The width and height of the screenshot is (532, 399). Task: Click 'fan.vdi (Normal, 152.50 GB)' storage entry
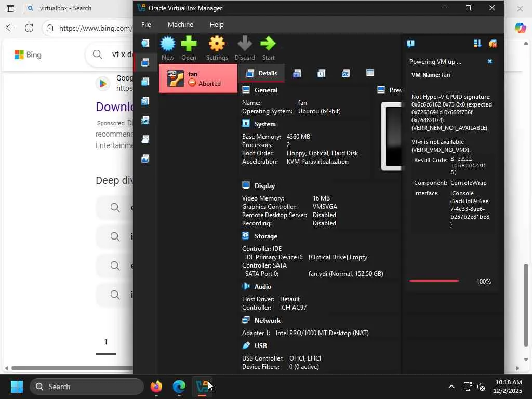345,274
